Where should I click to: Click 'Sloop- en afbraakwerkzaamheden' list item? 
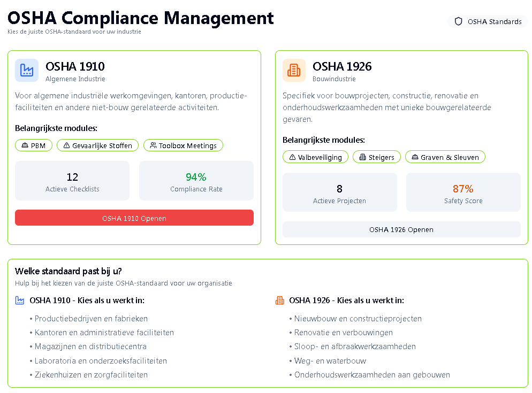click(x=355, y=346)
